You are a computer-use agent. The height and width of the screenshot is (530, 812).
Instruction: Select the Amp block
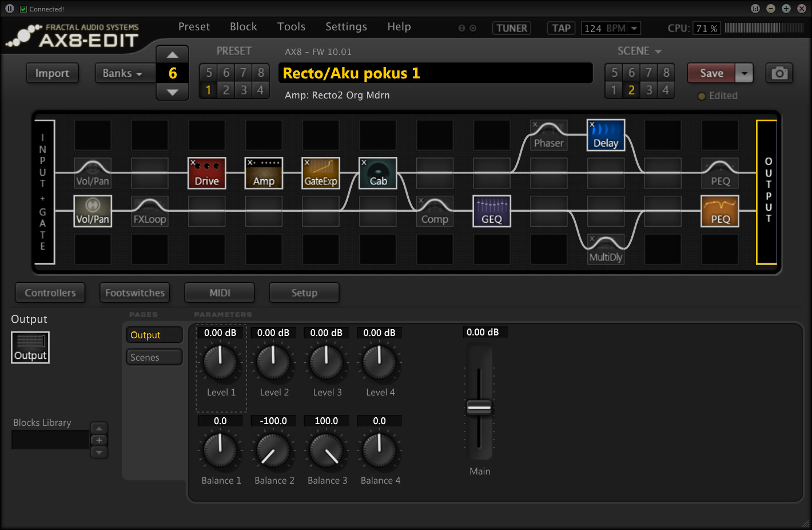pyautogui.click(x=264, y=173)
